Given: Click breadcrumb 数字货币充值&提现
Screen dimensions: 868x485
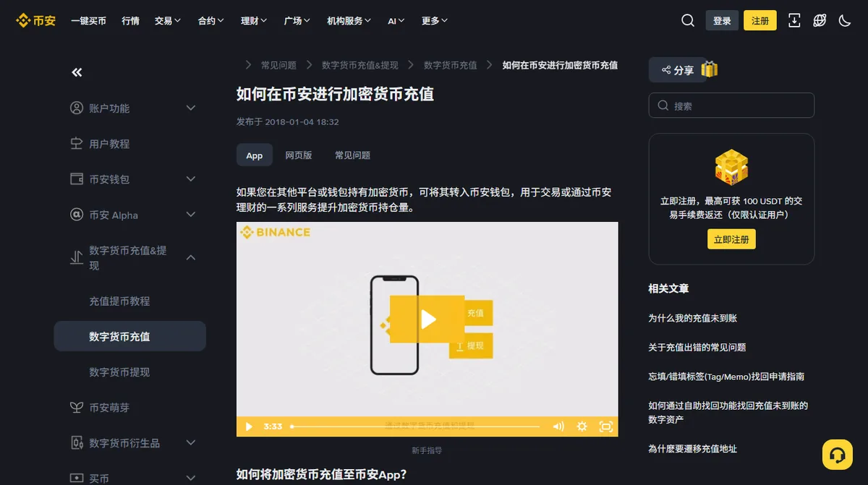Looking at the screenshot, I should [360, 65].
